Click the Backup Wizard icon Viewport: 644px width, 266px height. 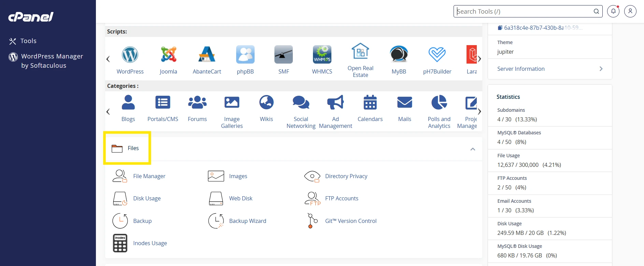pos(216,221)
